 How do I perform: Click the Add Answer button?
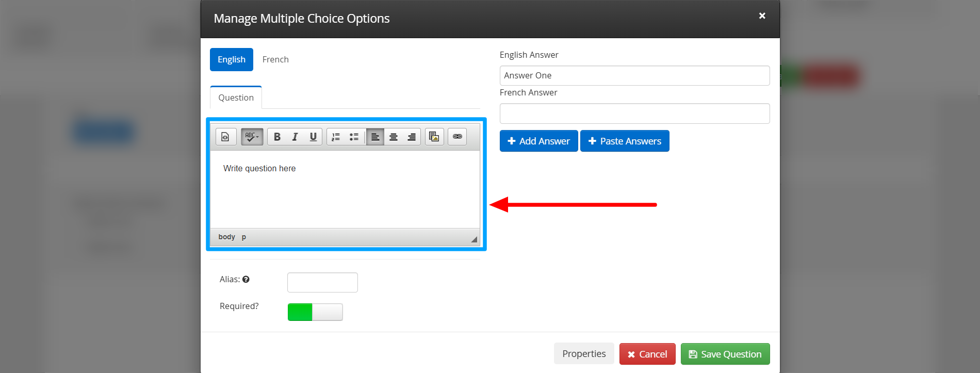coord(538,141)
